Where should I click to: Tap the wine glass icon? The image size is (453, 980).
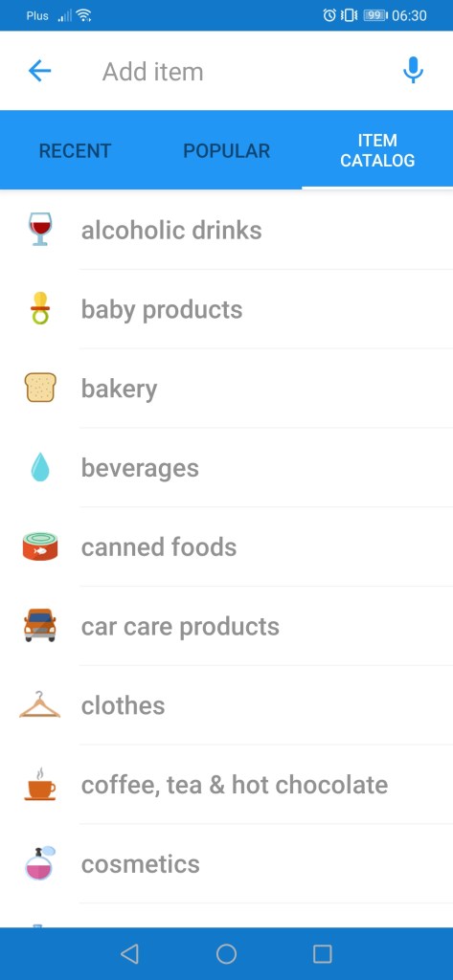pos(40,230)
